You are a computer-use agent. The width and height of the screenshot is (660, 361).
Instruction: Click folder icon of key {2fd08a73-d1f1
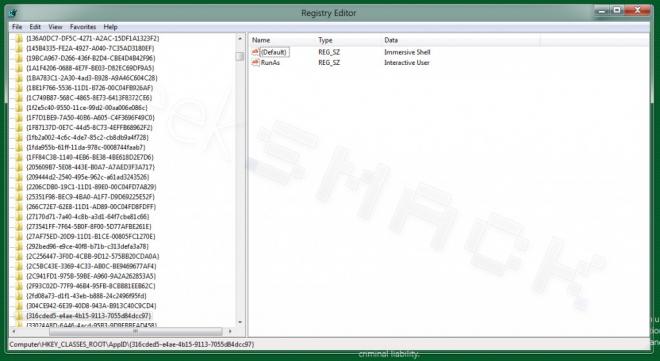[x=19, y=296]
